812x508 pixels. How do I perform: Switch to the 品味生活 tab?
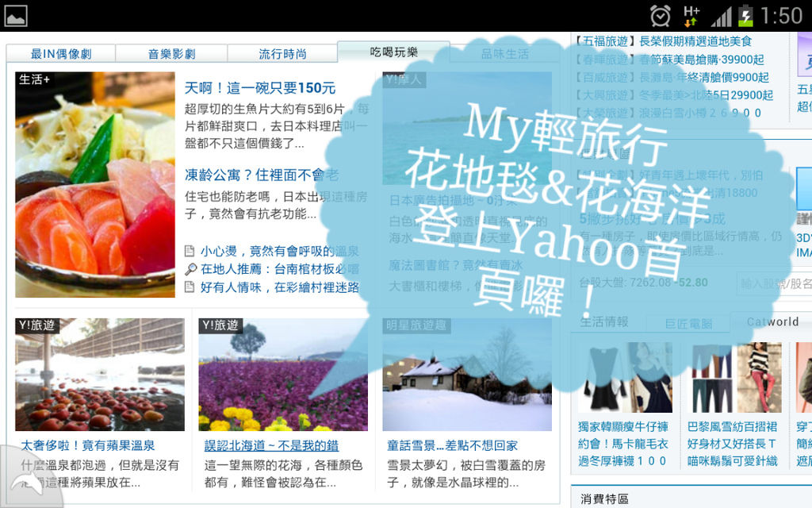(505, 54)
